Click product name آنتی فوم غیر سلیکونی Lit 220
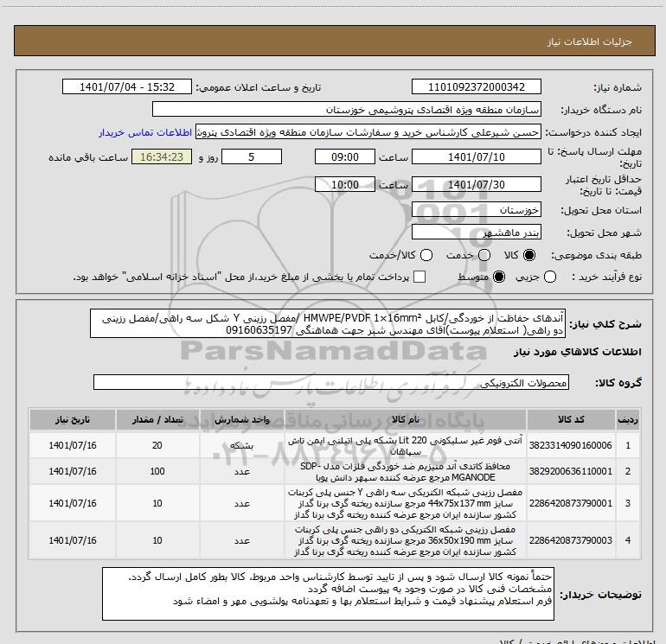The width and height of the screenshot is (666, 644). pyautogui.click(x=405, y=446)
